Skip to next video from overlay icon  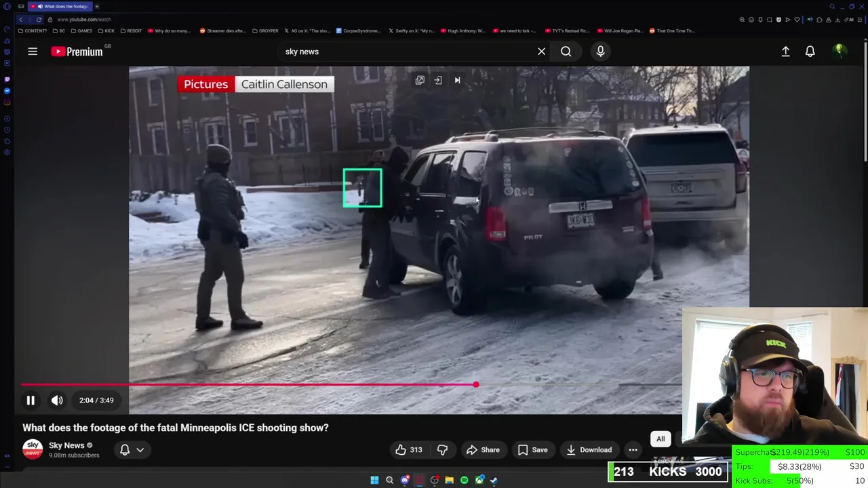(457, 81)
